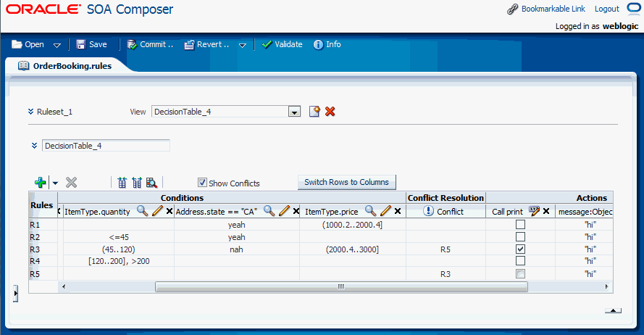Click the pencil edit icon next to Address.state == "CA"
The image size is (644, 335).
click(284, 211)
